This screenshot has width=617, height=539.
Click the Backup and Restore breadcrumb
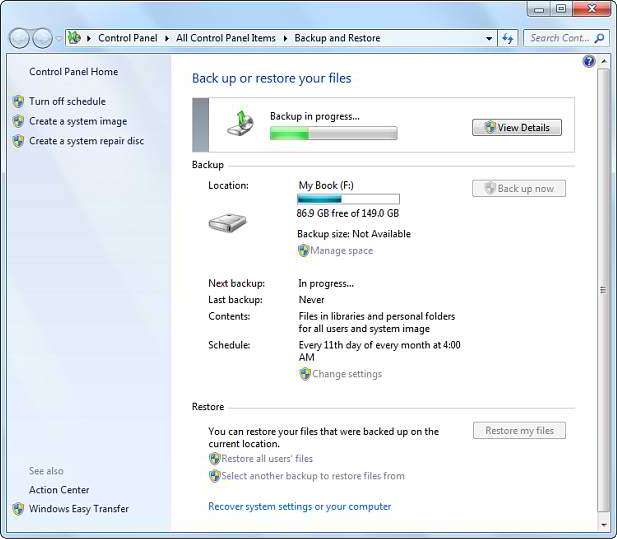337,38
